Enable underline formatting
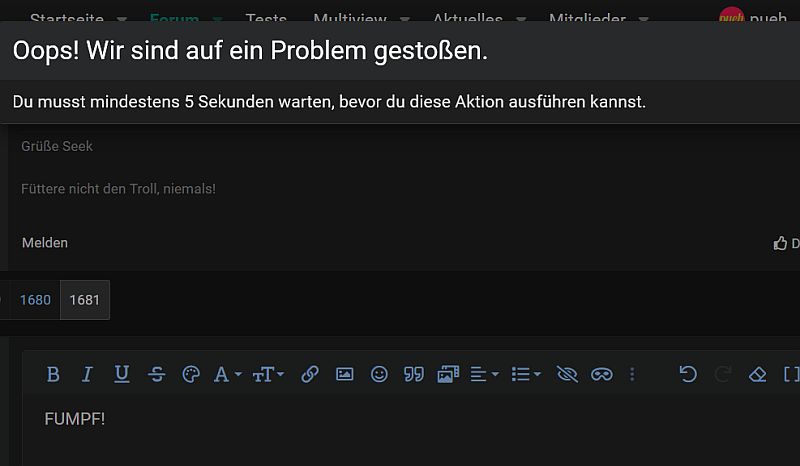Image resolution: width=800 pixels, height=466 pixels. 122,374
